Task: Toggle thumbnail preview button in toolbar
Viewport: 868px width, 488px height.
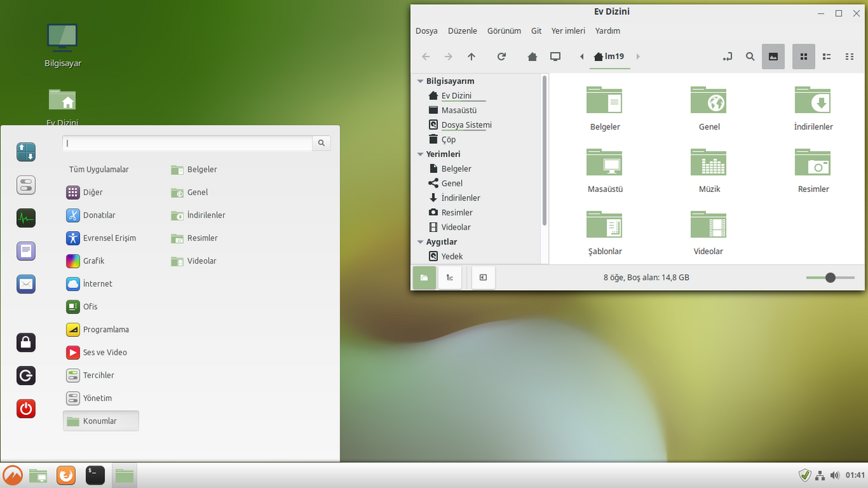Action: 773,57
